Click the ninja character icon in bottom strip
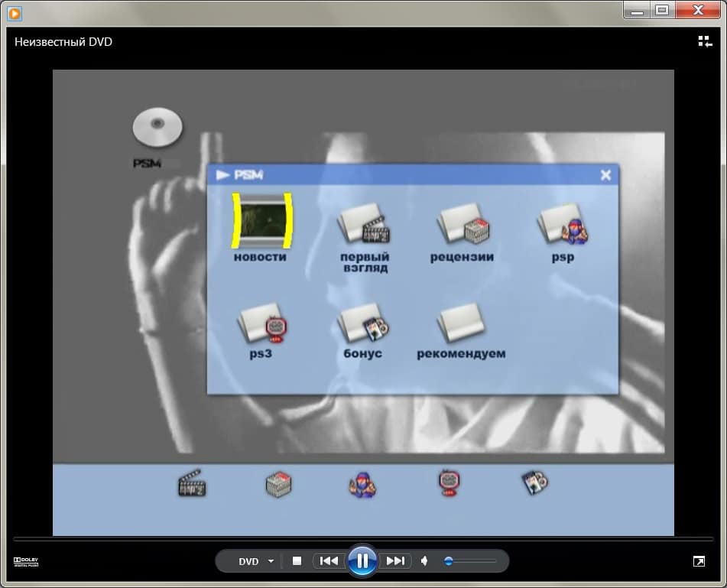727x588 pixels. [x=362, y=485]
